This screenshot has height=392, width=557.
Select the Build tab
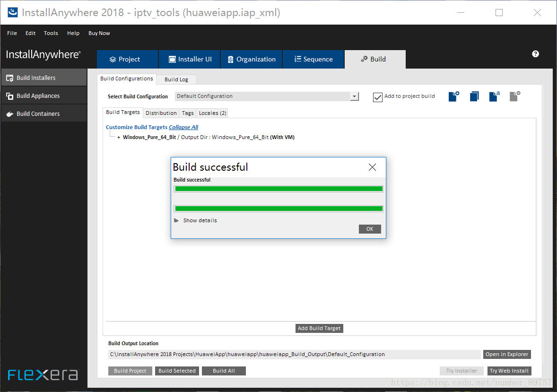[x=375, y=60]
